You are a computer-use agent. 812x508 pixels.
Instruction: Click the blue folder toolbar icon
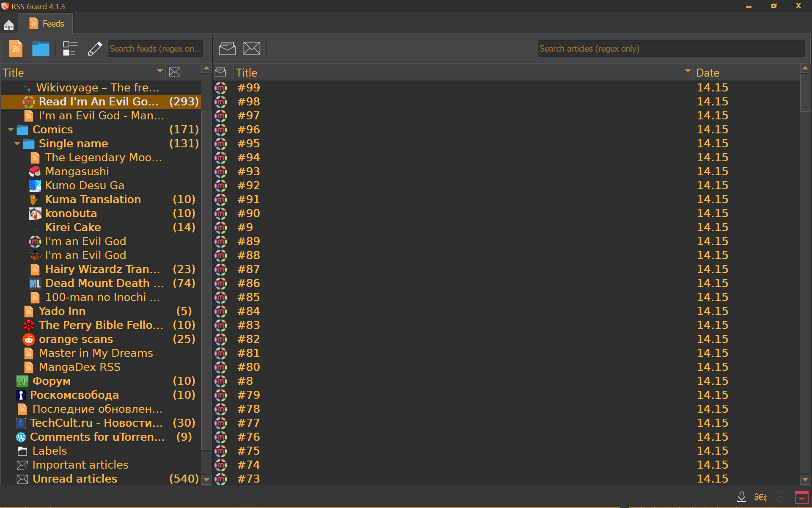click(41, 49)
